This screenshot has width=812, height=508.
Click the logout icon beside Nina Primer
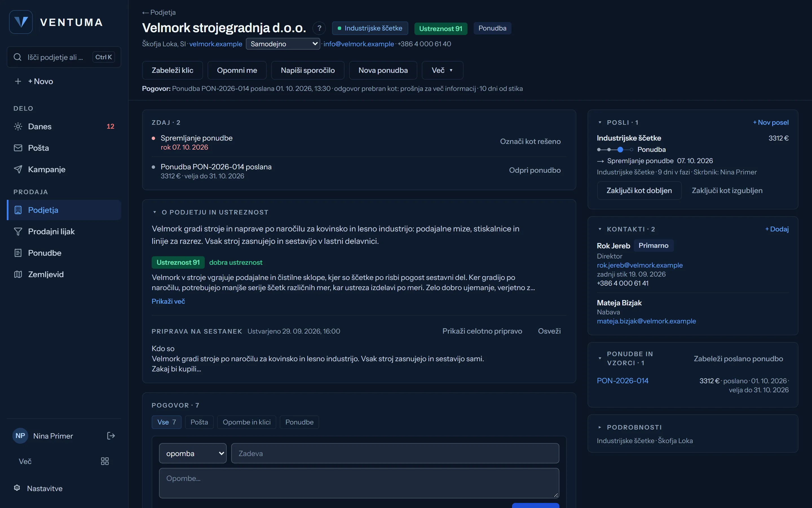(111, 436)
